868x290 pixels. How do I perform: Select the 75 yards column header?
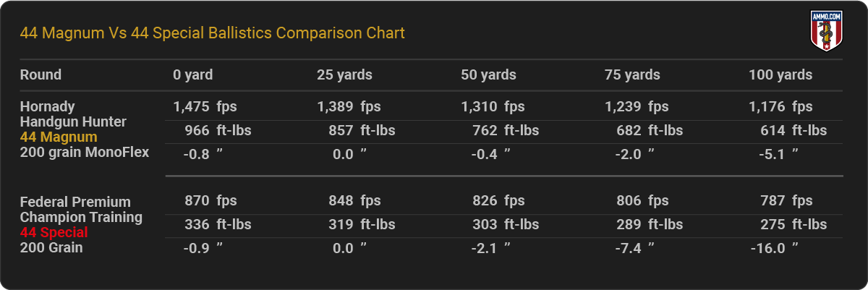point(632,74)
